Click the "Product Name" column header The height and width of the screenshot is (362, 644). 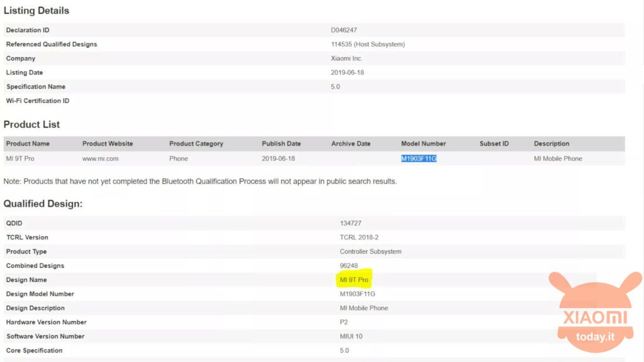tap(28, 144)
